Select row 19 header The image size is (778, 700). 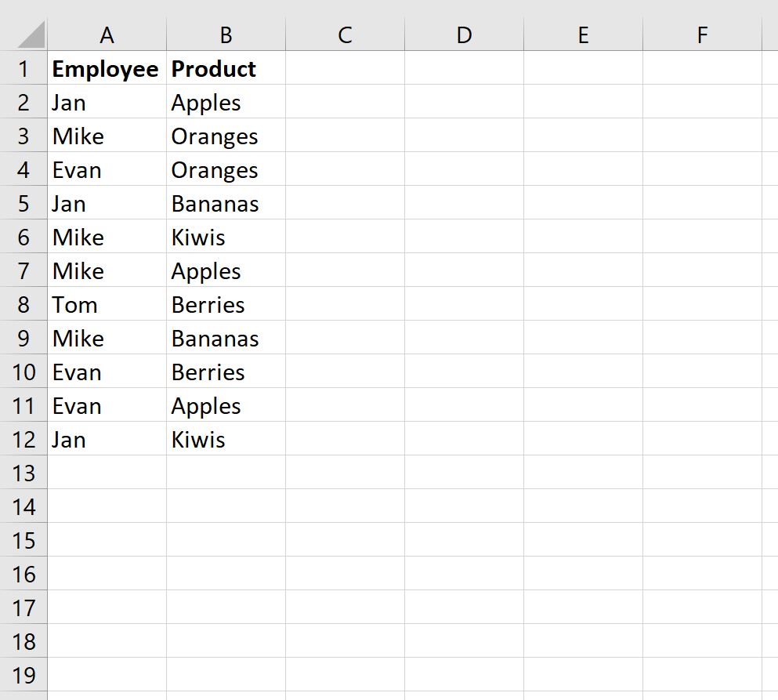(24, 675)
